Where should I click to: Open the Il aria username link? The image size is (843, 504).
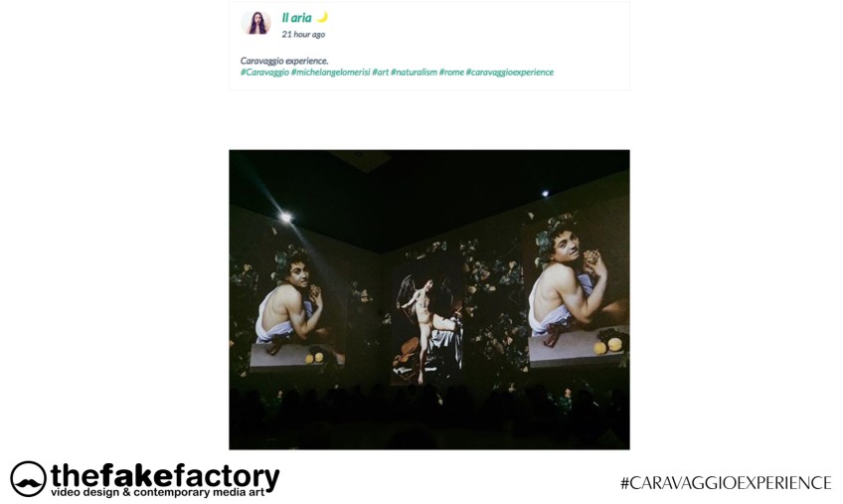(x=296, y=18)
